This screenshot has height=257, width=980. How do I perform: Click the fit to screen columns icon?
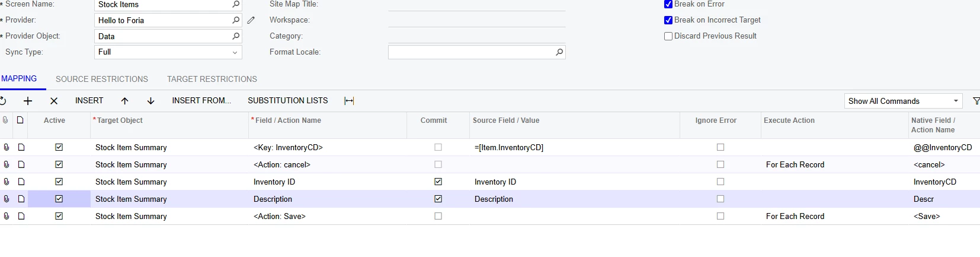(x=349, y=101)
